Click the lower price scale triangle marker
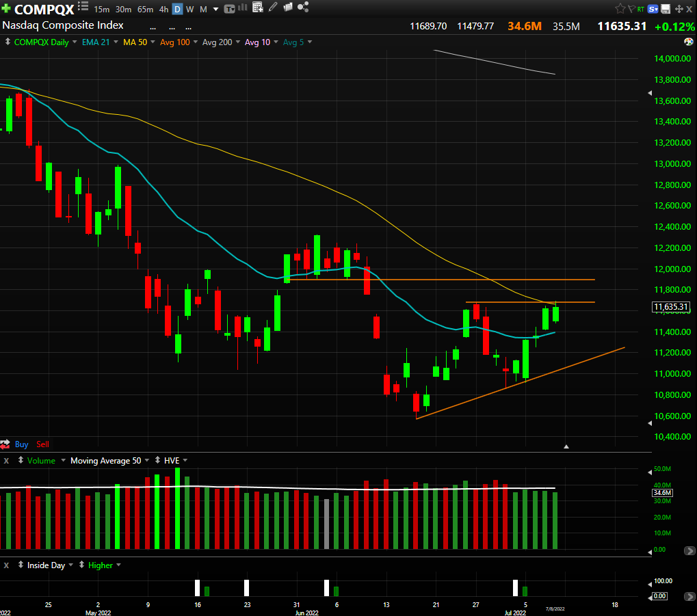This screenshot has height=616, width=697. [x=650, y=423]
